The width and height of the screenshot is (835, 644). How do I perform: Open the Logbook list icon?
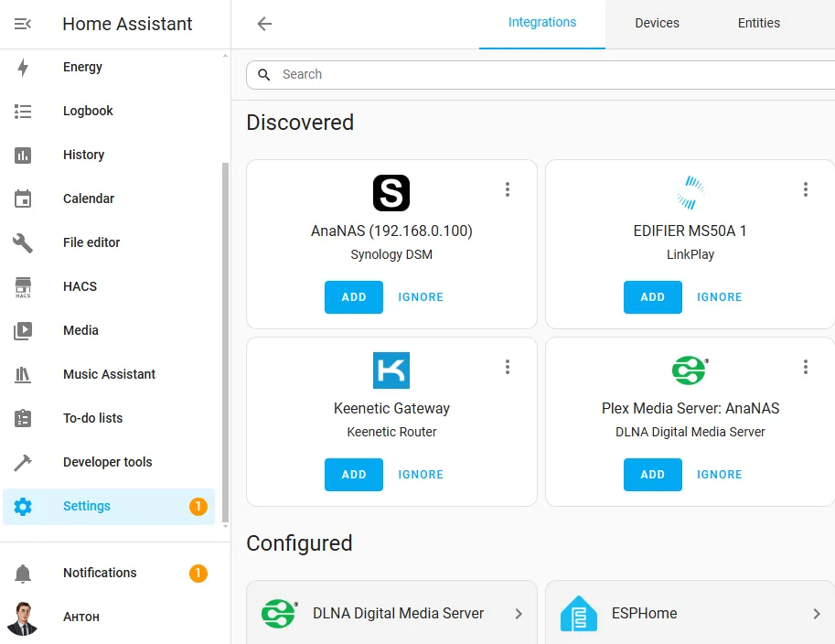[22, 112]
